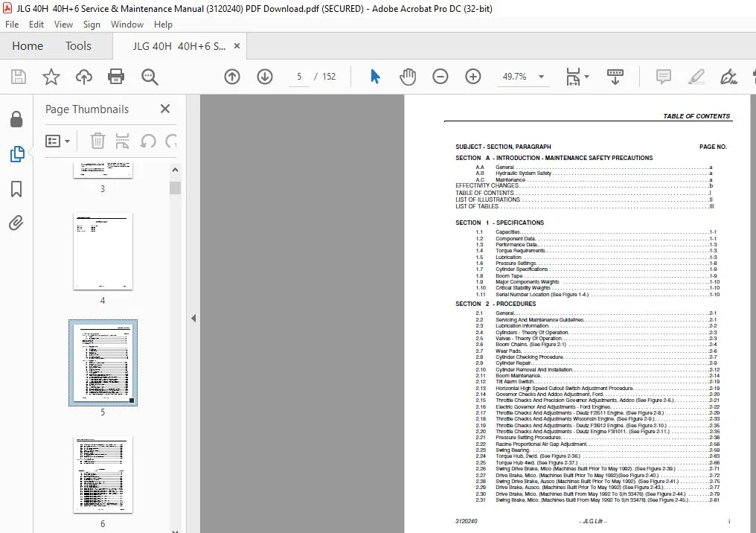756x533 pixels.
Task: Click the 'TABLE OF CONTENTS' page header
Action: (696, 116)
